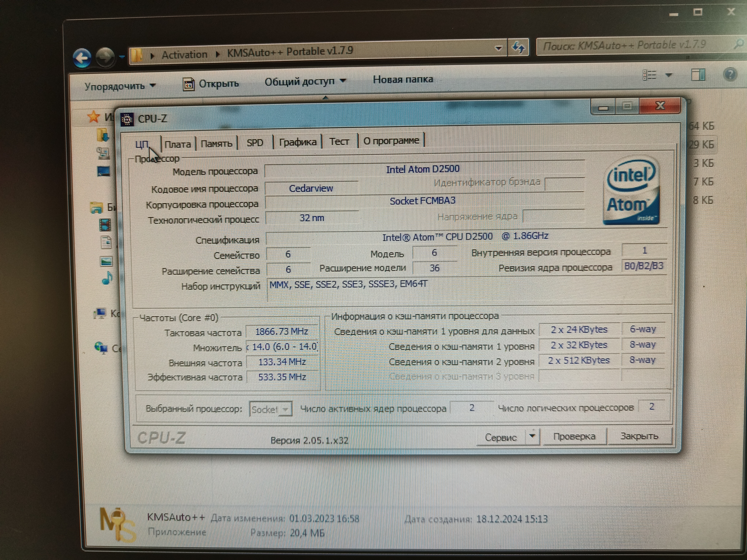Click the Libraries icon in sidebar
747x560 pixels.
[96, 208]
